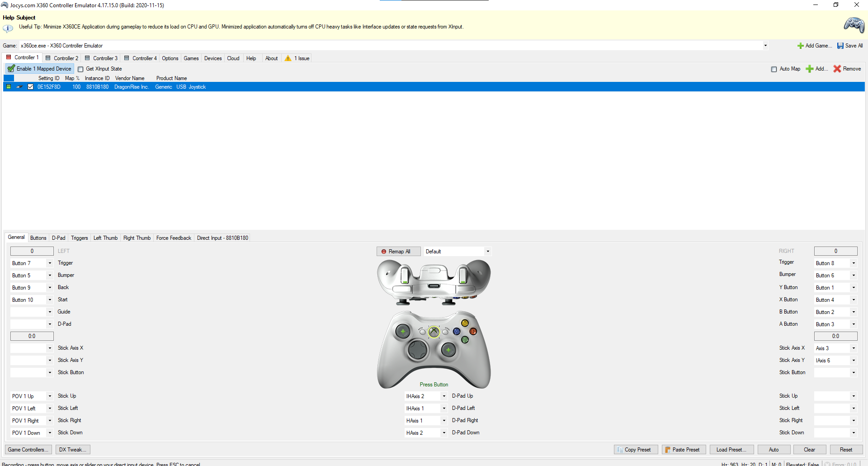Click the D-Pad on the controller image
The width and height of the screenshot is (868, 466).
point(417,350)
